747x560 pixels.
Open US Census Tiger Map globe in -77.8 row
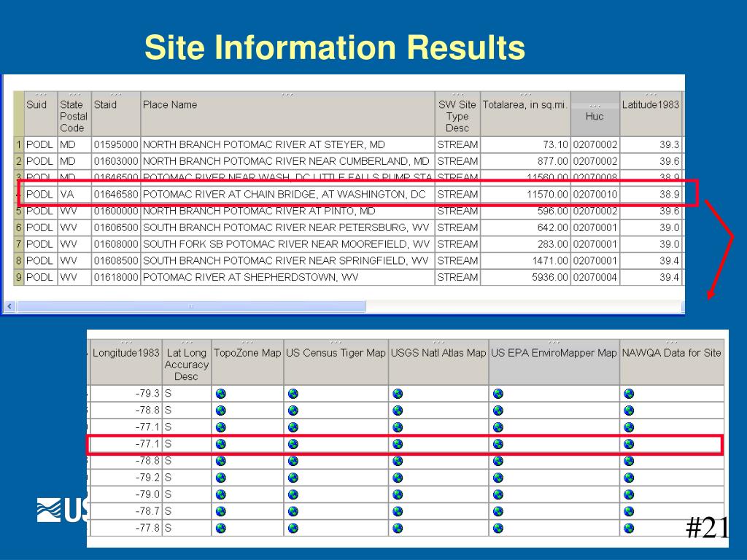pyautogui.click(x=293, y=528)
